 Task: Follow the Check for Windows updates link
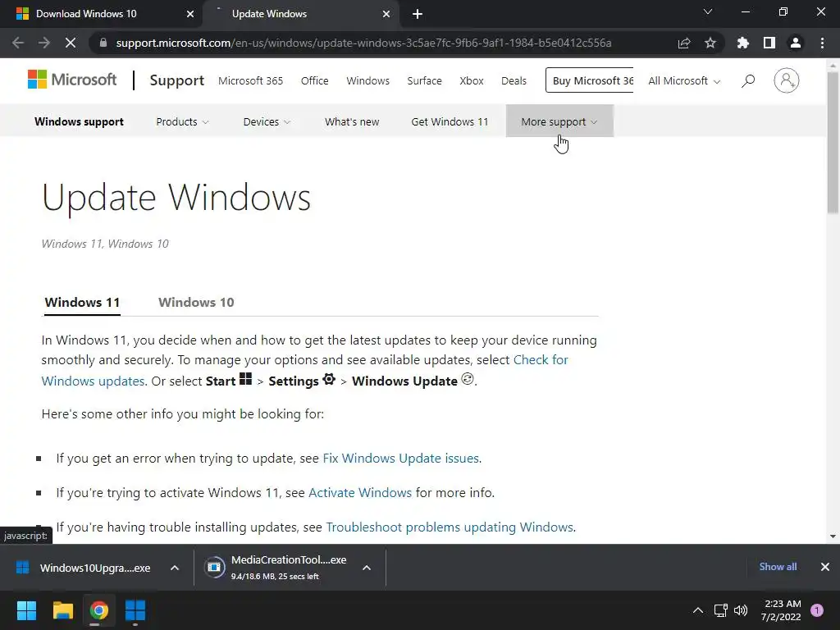pos(541,359)
